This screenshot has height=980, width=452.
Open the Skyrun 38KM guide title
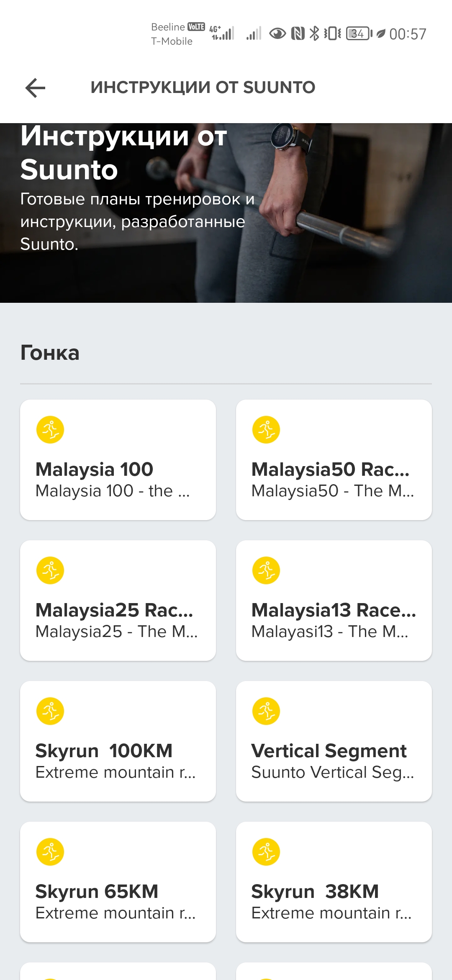[x=315, y=892]
